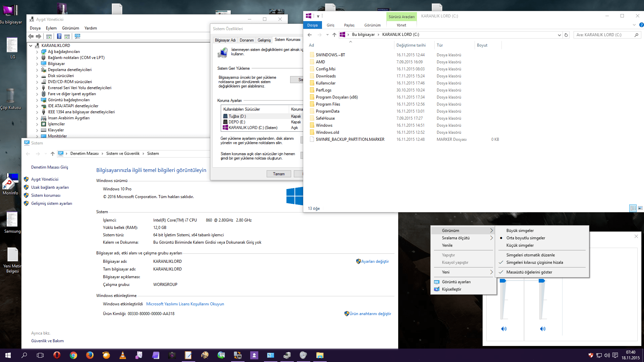Click the right volume slider thumb

point(542,281)
